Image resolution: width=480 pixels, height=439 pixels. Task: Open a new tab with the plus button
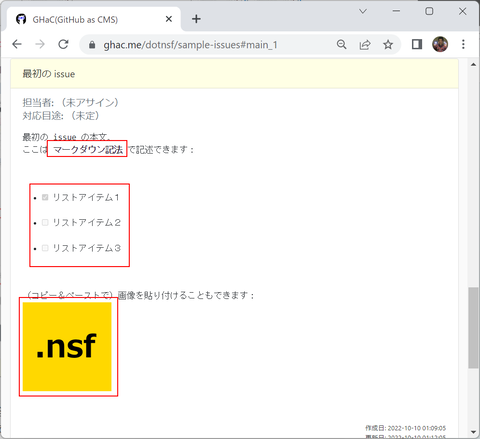tap(196, 19)
